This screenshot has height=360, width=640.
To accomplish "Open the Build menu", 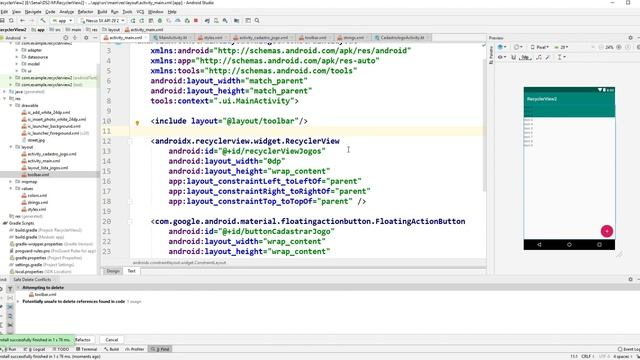I will click(x=102, y=12).
